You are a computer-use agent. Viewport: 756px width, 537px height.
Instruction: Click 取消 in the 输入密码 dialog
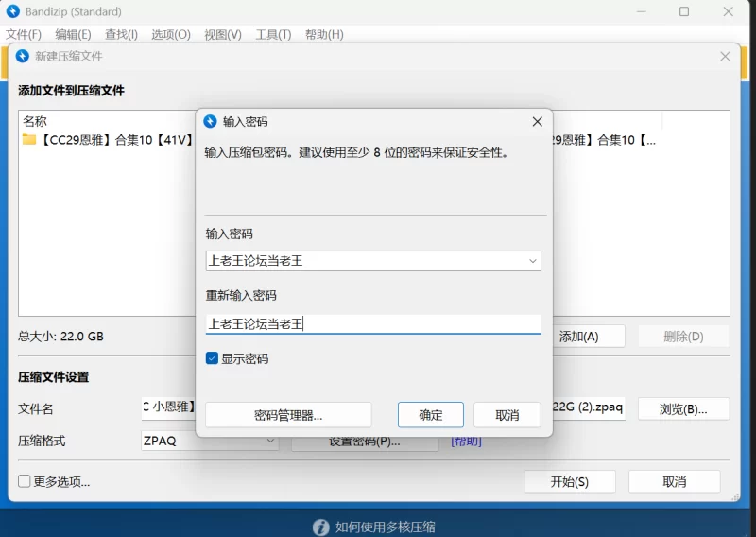pyautogui.click(x=507, y=415)
